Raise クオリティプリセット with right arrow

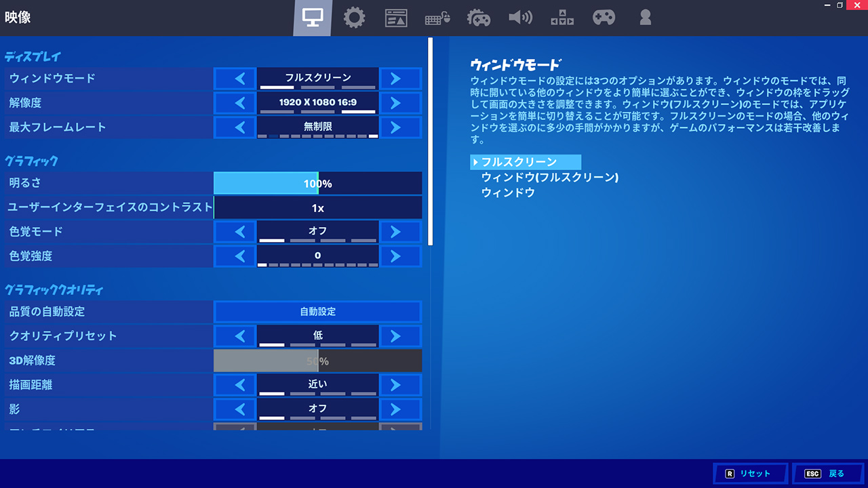pos(401,336)
